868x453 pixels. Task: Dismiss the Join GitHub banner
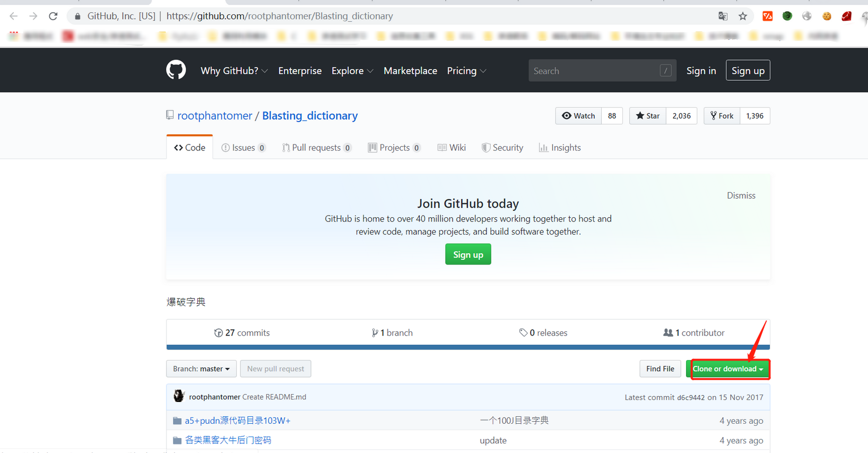741,195
